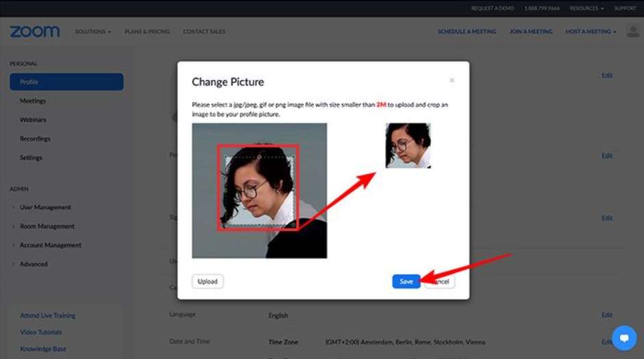Screen dimensions: 644x359
Task: Close the Change Picture dialog
Action: tap(451, 80)
